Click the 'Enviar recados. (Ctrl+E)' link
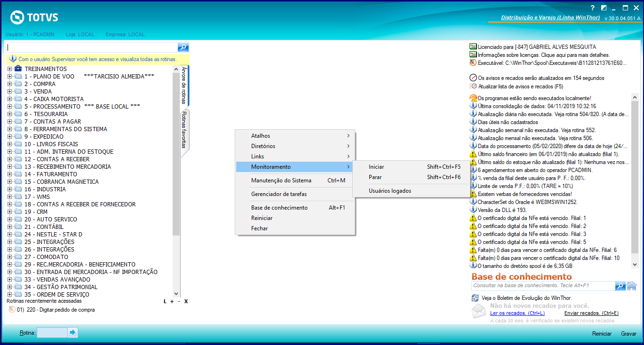 click(x=591, y=313)
